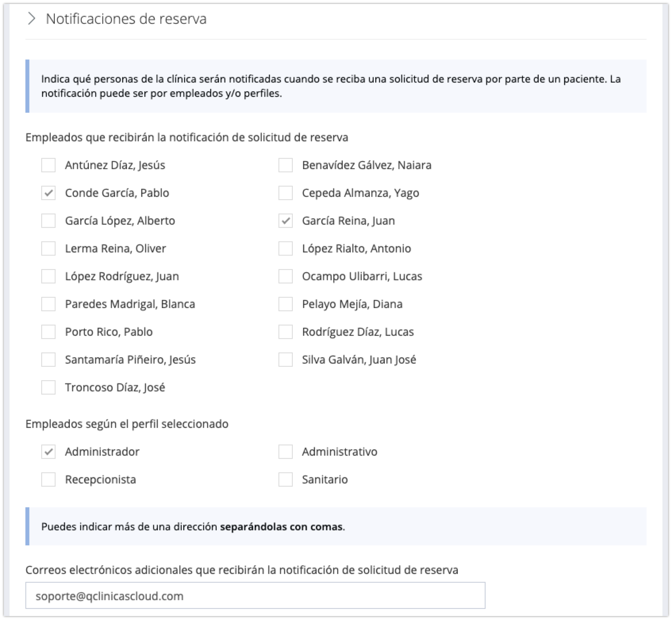Check the Antúnez Díaz, Jesús checkbox
The height and width of the screenshot is (620, 672).
tap(48, 165)
